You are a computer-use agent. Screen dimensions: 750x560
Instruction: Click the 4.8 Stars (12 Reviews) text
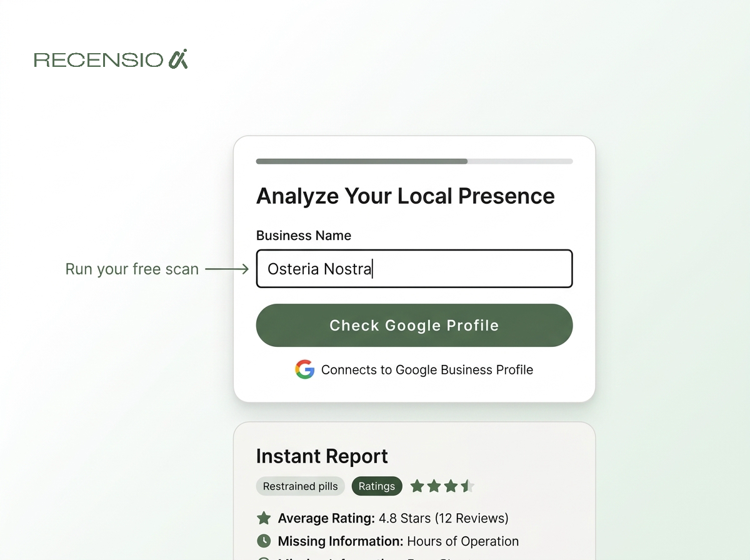tap(444, 518)
